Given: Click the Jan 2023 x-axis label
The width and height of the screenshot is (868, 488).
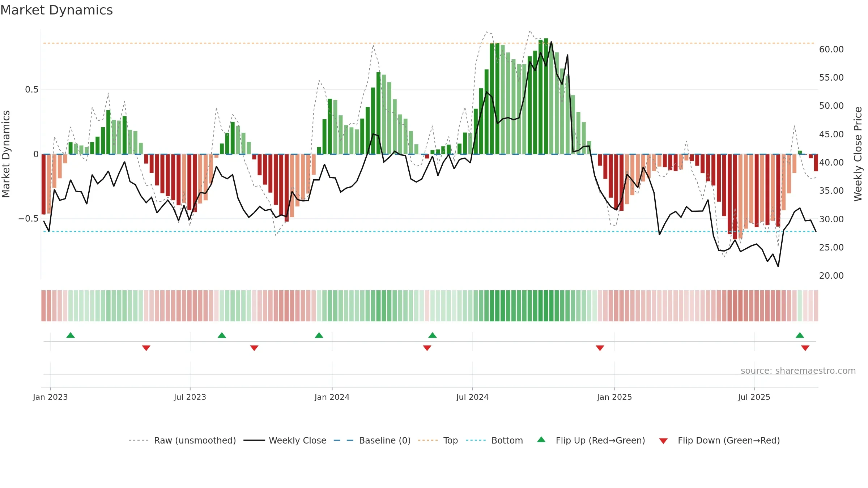Looking at the screenshot, I should 50,397.
